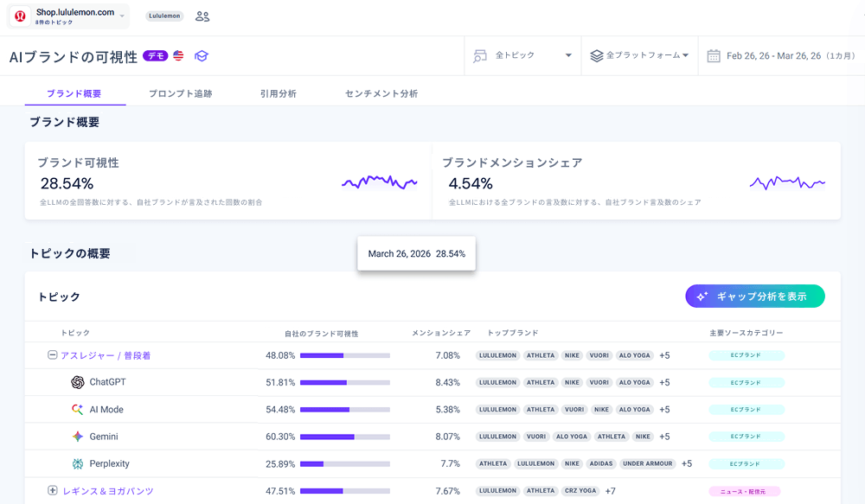This screenshot has height=504, width=865.
Task: Click the ChatGPT logo icon
Action: 78,382
